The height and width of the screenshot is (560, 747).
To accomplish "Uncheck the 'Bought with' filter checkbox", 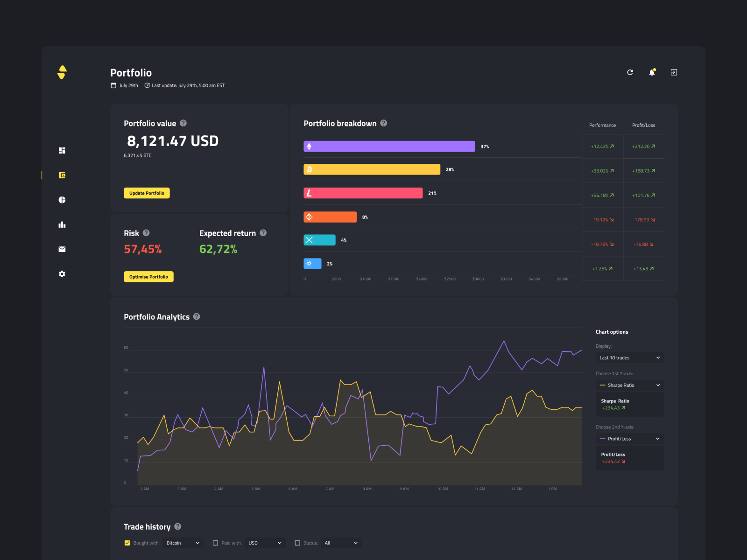I will (127, 543).
